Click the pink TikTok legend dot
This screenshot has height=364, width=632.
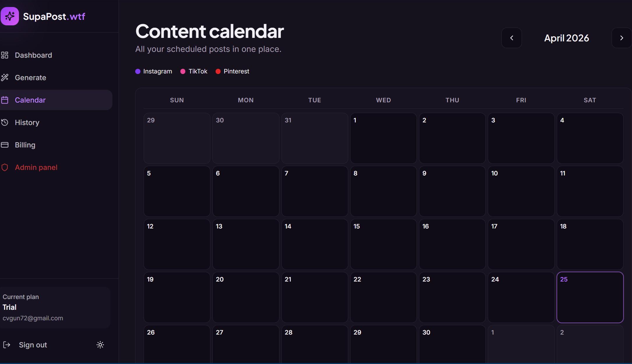click(183, 71)
